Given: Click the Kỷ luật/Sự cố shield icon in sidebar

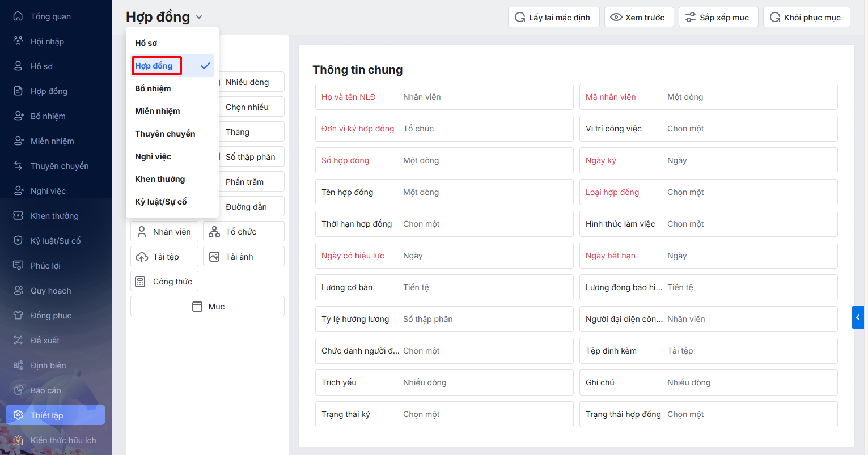Looking at the screenshot, I should [x=18, y=241].
